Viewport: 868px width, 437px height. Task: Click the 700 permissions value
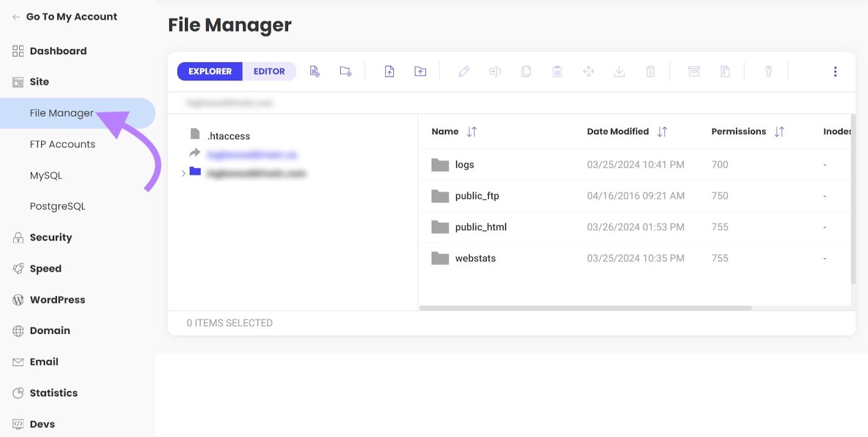click(720, 165)
